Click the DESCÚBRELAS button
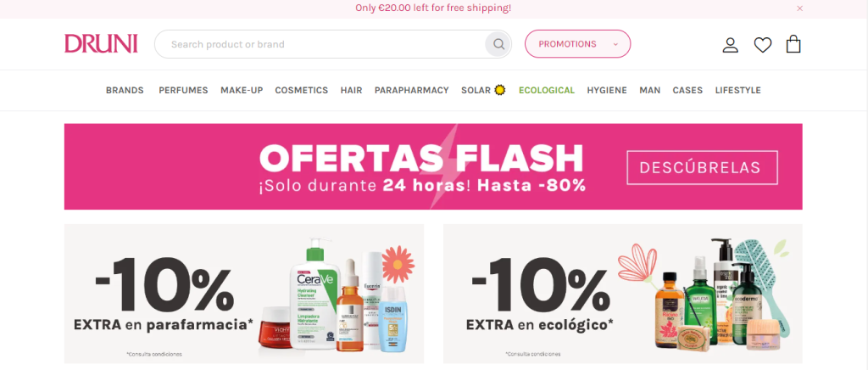868x370 pixels. (x=702, y=167)
